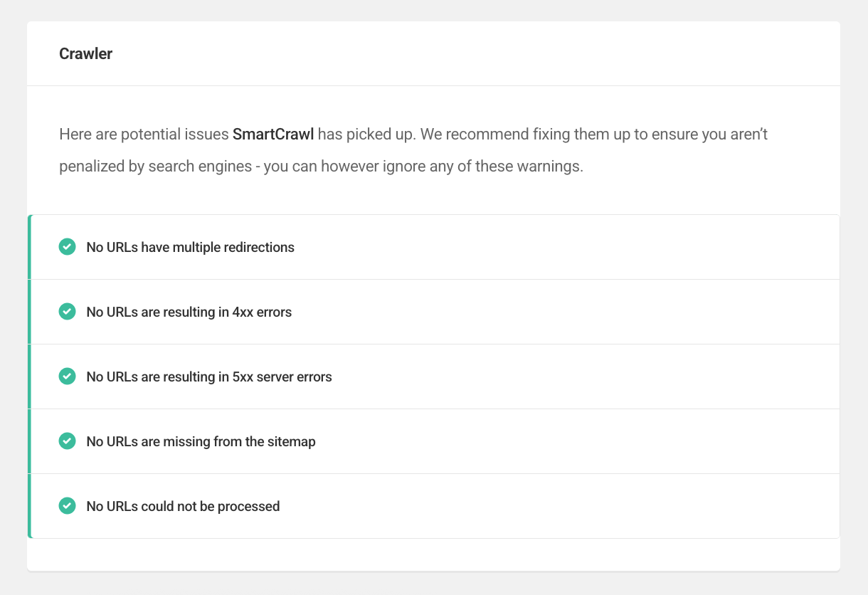Click the checkmark icon for 5xx server errors

(x=67, y=376)
